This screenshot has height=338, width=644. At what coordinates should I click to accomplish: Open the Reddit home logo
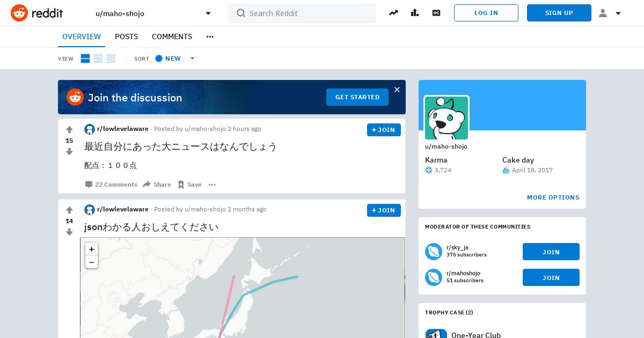pos(38,13)
